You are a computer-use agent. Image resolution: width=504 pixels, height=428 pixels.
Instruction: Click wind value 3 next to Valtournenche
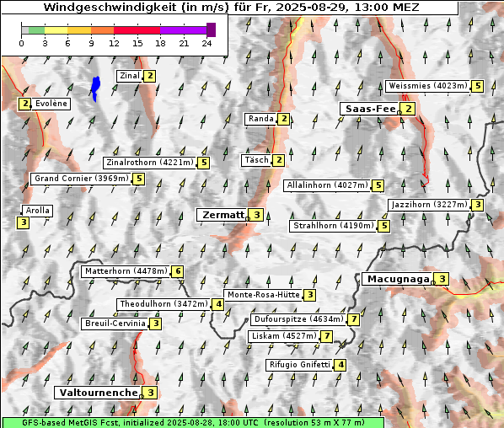click(x=151, y=393)
